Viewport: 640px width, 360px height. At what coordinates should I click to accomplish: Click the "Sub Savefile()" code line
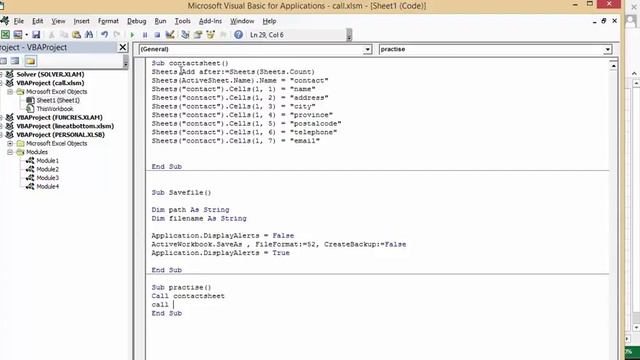181,193
